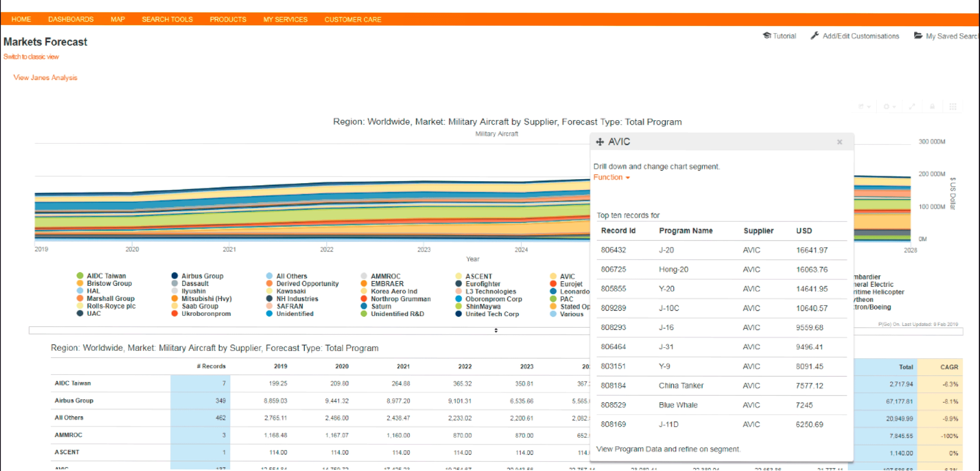Click Airbus Group row label in data table
The height and width of the screenshot is (471, 980).
coord(74,400)
